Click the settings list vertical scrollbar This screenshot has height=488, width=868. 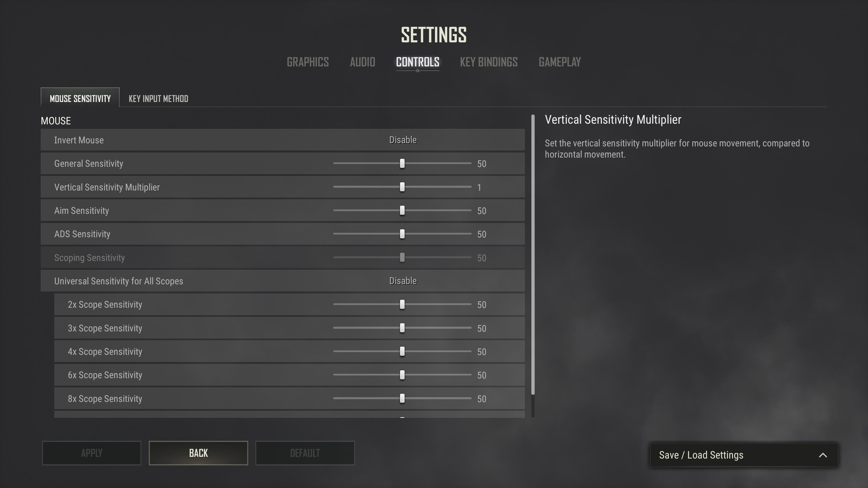[533, 255]
